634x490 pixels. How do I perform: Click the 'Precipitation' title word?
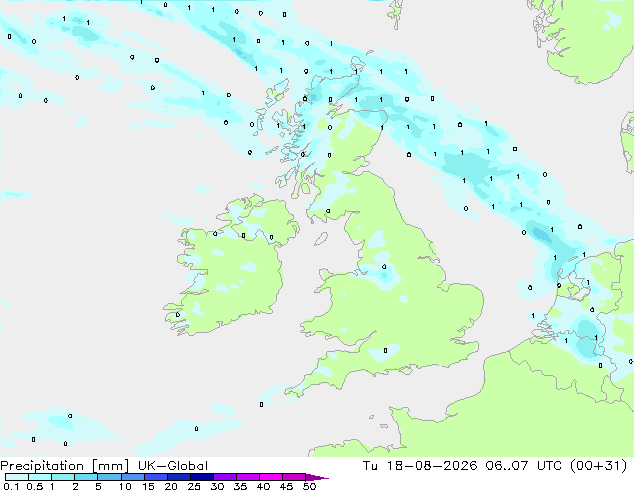point(42,466)
